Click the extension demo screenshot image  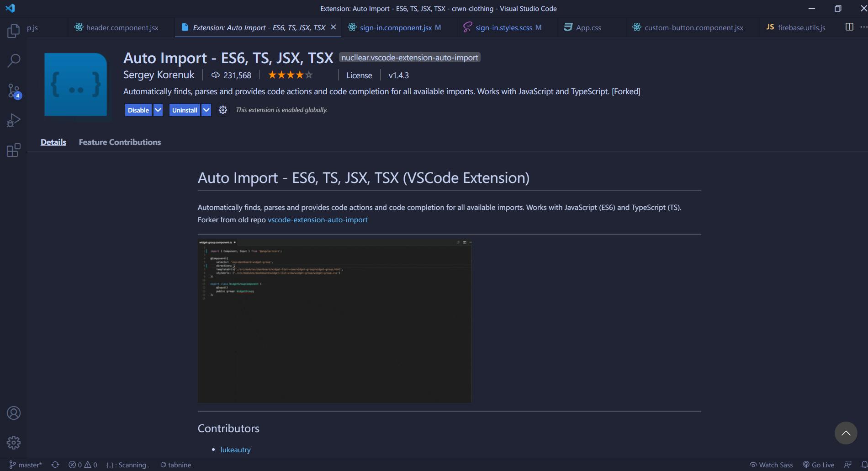point(334,321)
